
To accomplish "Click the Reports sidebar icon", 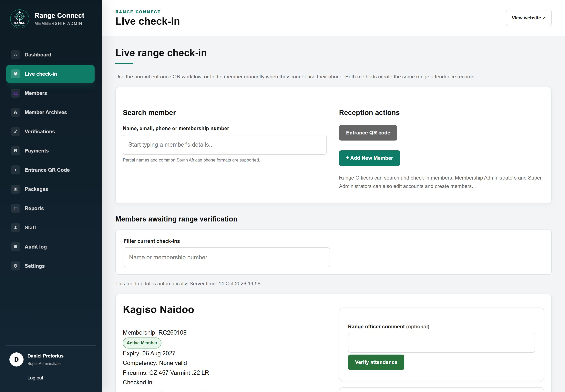I will pos(15,208).
